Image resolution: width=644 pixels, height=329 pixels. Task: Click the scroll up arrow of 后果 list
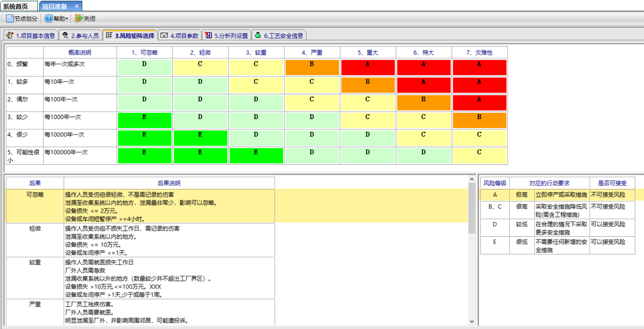tap(472, 179)
